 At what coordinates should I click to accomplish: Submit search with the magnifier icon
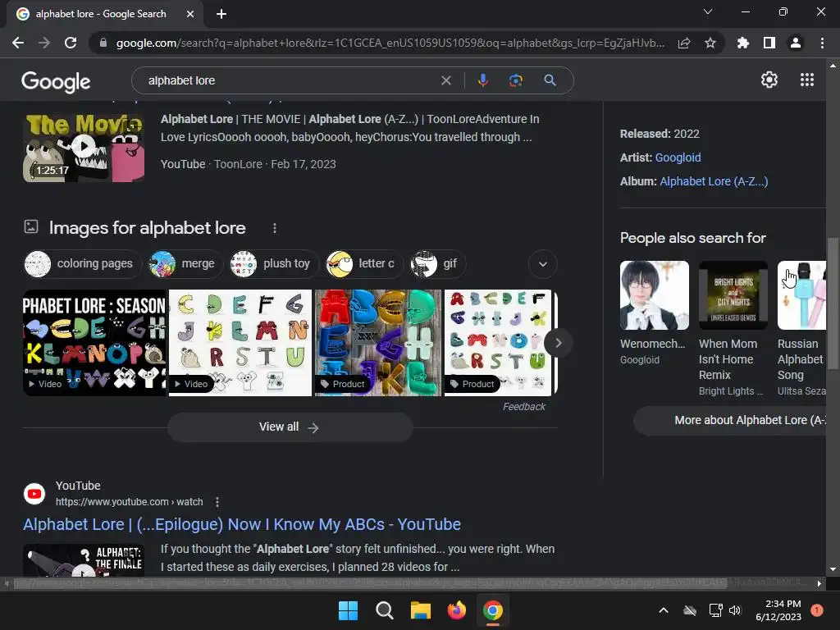(550, 80)
